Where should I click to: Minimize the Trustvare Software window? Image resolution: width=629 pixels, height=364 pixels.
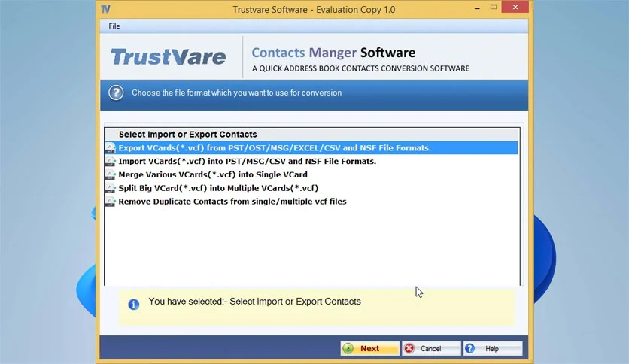point(477,8)
